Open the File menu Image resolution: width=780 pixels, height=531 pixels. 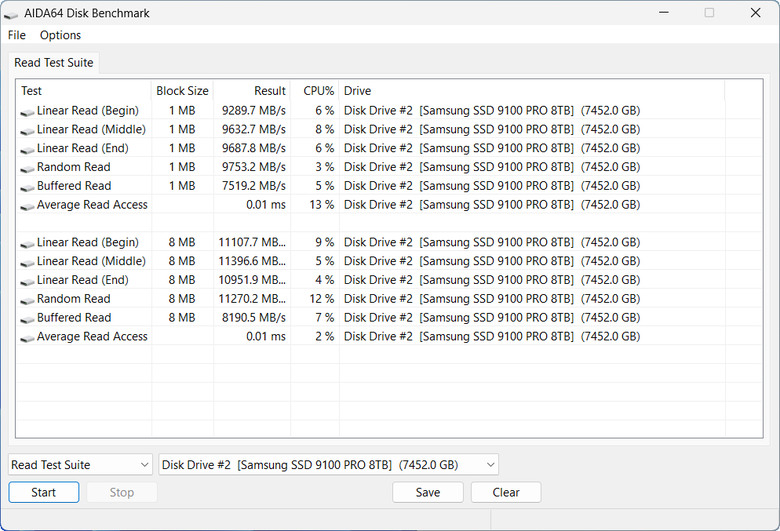[x=16, y=35]
